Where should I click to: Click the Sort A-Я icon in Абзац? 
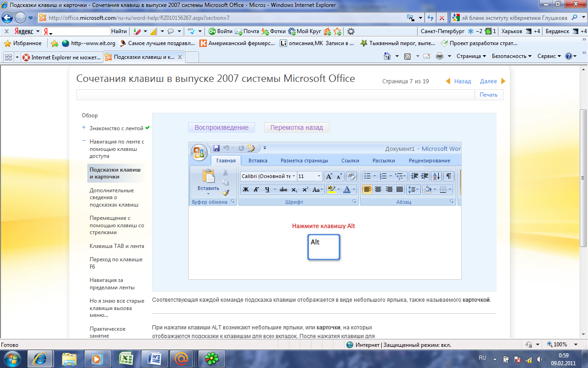436,176
